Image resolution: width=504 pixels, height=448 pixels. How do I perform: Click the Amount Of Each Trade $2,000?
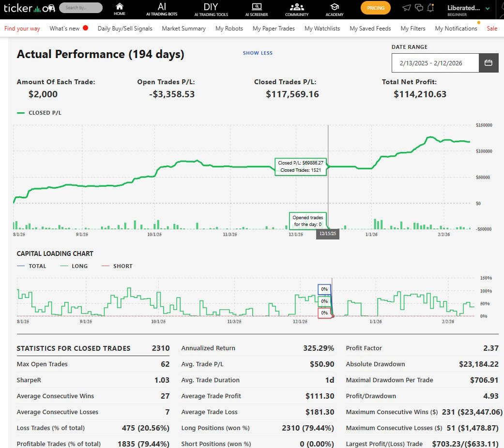pyautogui.click(x=43, y=94)
